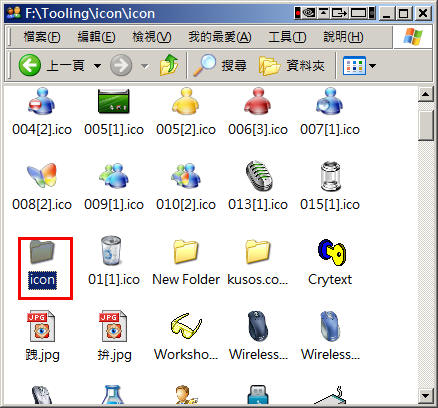The height and width of the screenshot is (408, 438).
Task: Select the 010[2].ico file
Action: click(186, 176)
